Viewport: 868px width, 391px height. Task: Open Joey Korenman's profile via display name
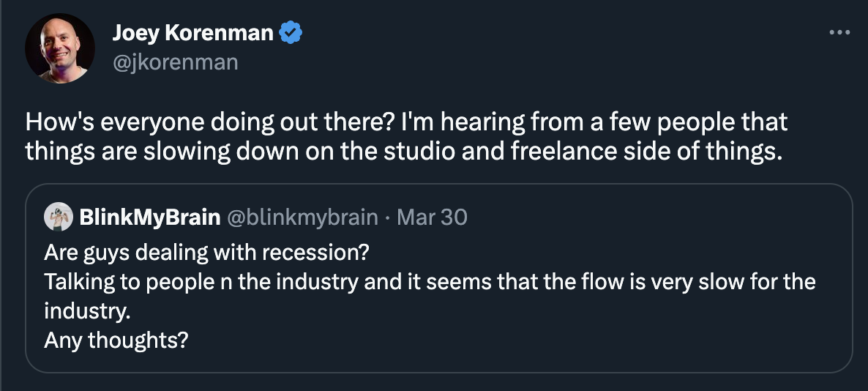click(193, 33)
